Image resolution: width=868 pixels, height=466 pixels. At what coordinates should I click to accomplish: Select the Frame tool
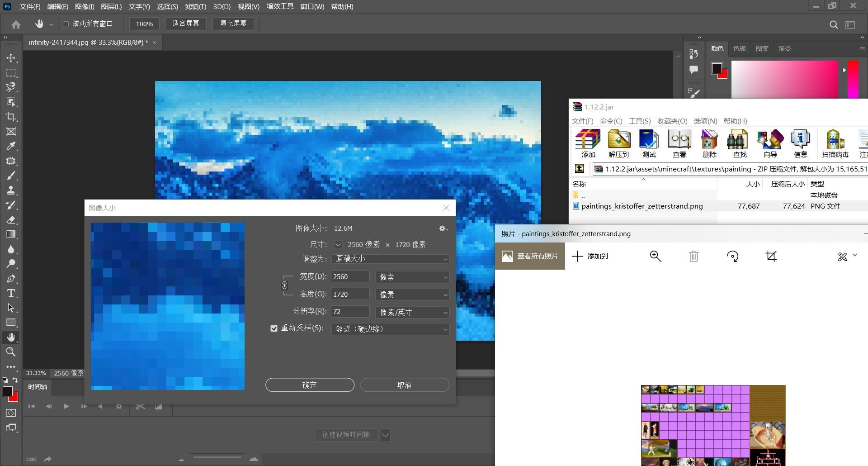11,132
